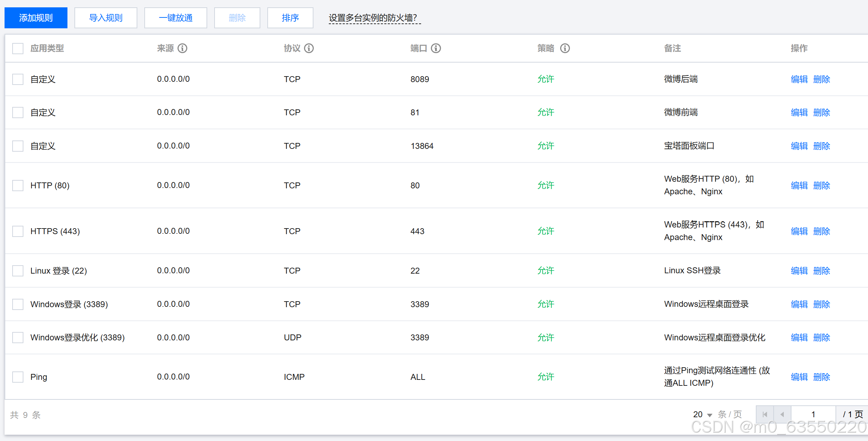Click the 导入规则 button
Viewport: 868px width, 441px height.
pyautogui.click(x=106, y=18)
